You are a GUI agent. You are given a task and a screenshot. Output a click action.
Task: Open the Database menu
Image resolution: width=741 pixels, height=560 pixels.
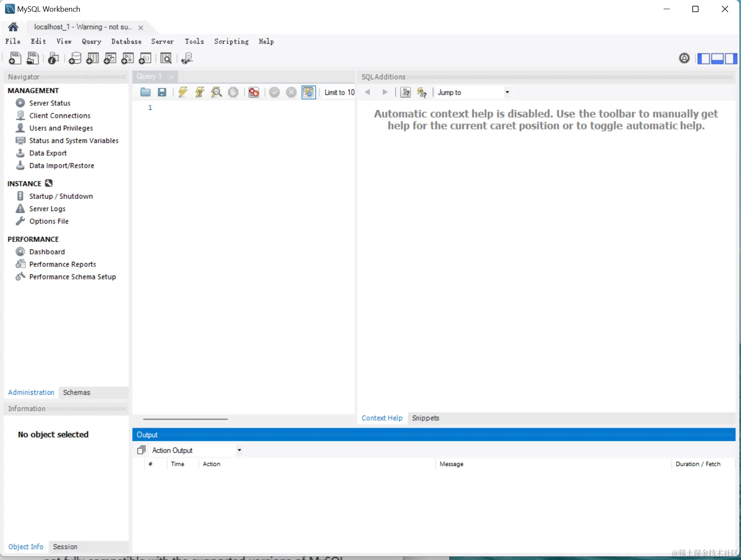[x=126, y=41]
